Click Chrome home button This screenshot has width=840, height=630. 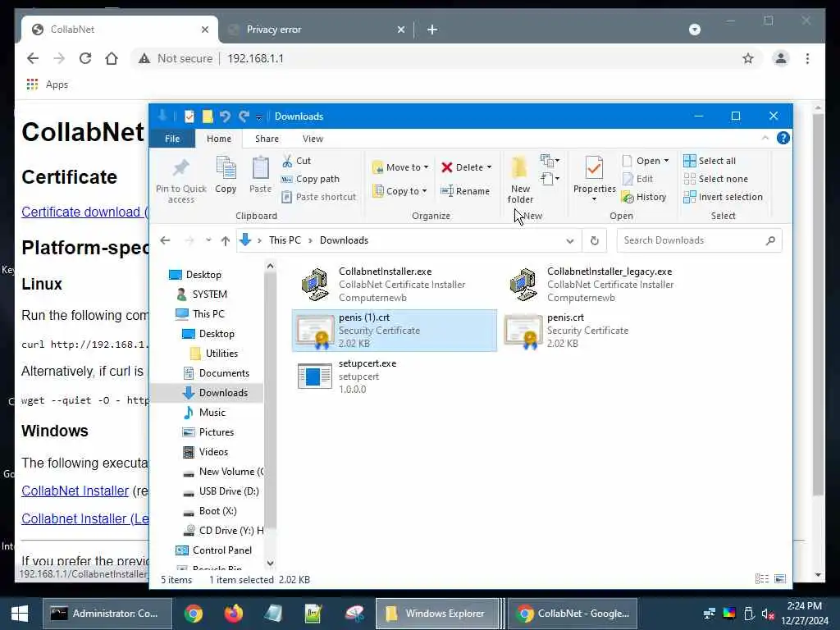pos(112,58)
